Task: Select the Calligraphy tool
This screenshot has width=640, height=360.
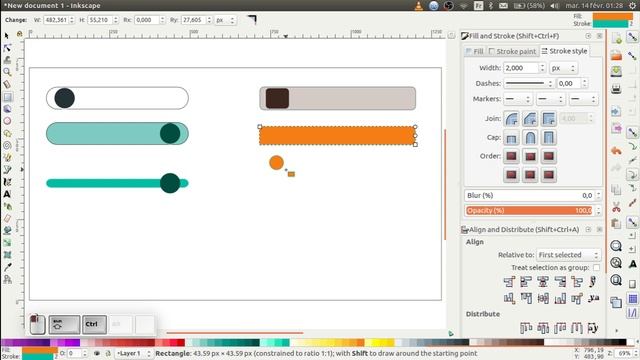Action: pos(7,182)
